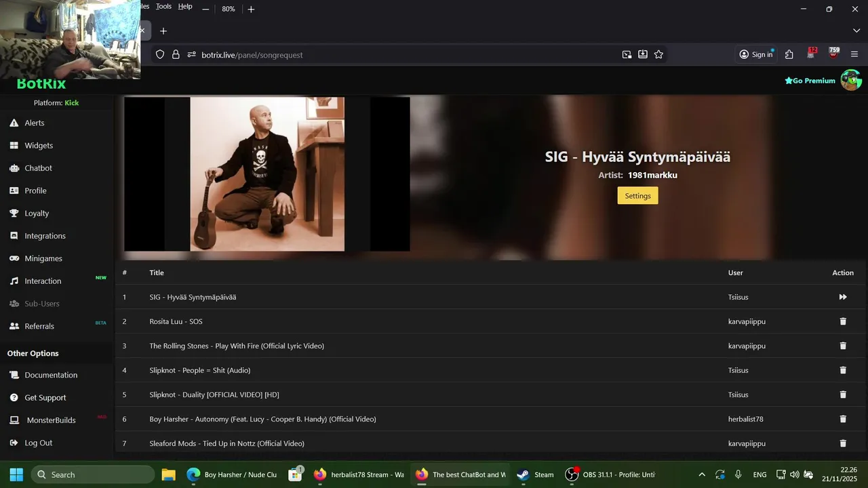This screenshot has width=868, height=488.
Task: Open the user avatar menu in the top right
Action: [x=851, y=80]
